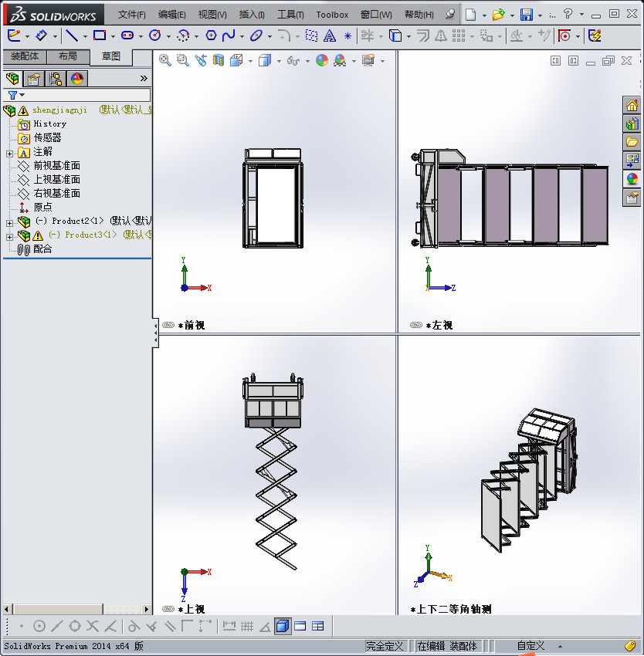Switch to the 装配体 tab
Image resolution: width=644 pixels, height=656 pixels.
(25, 56)
